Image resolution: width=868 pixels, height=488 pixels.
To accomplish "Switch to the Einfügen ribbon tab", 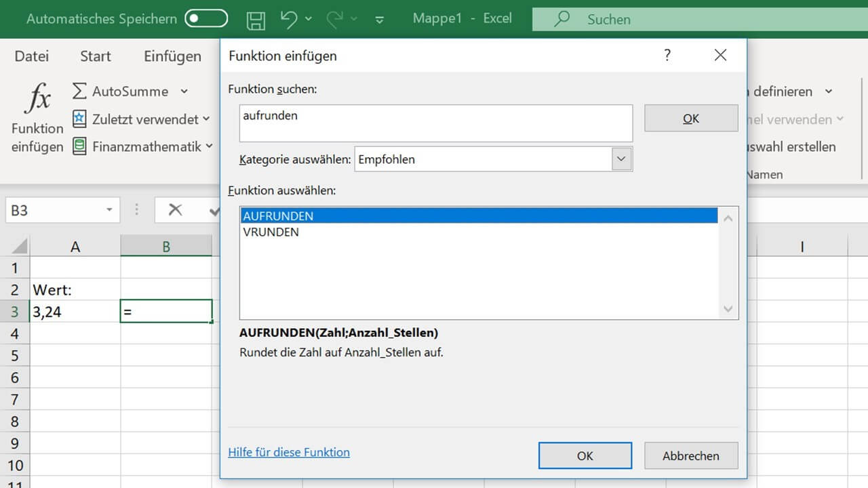I will (172, 56).
